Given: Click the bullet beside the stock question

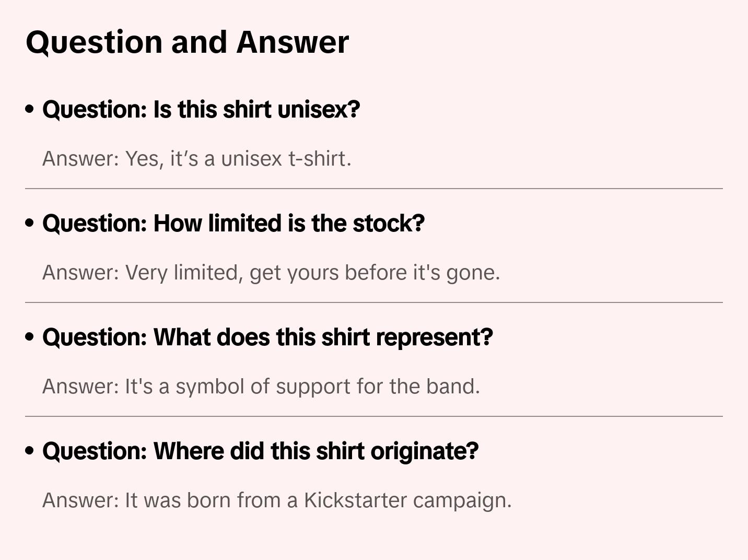Looking at the screenshot, I should click(x=30, y=223).
